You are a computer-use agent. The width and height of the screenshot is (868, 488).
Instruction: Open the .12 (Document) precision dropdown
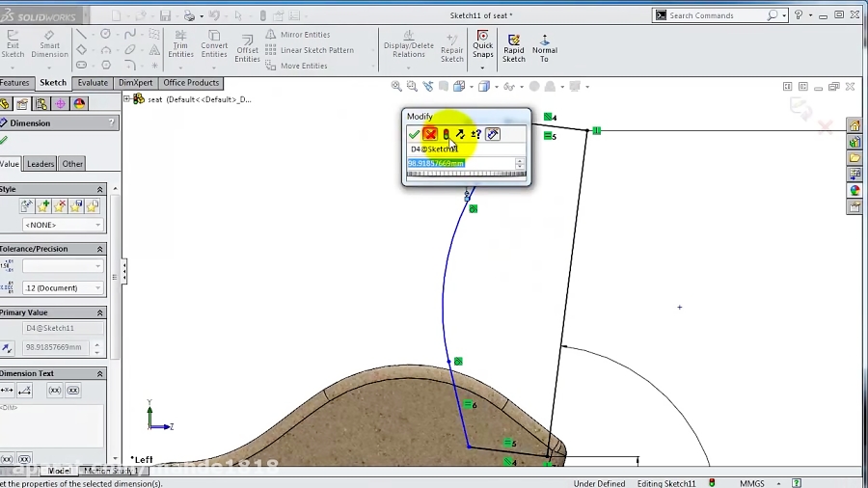click(63, 287)
